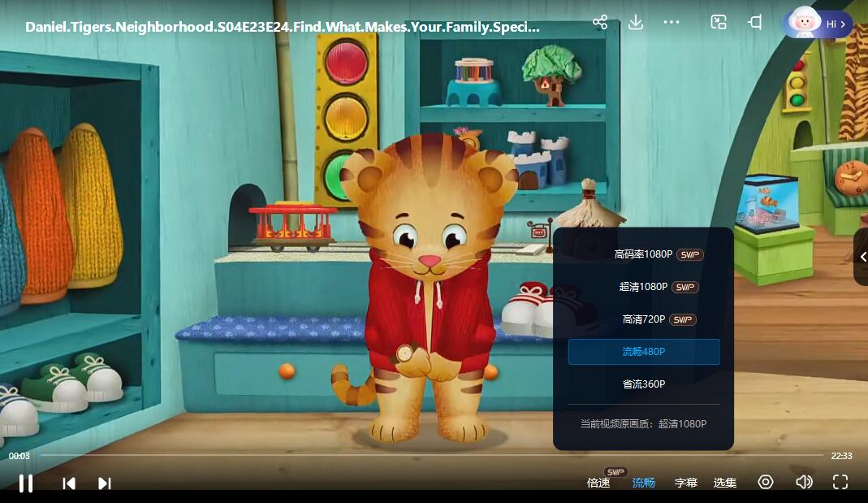The width and height of the screenshot is (868, 503).
Task: Click the video title text
Action: coord(283,27)
